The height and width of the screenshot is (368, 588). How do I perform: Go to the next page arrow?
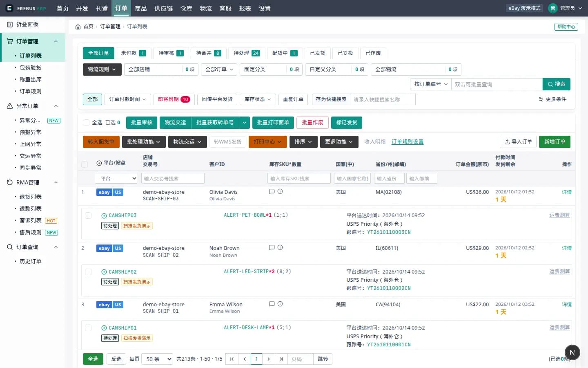268,359
